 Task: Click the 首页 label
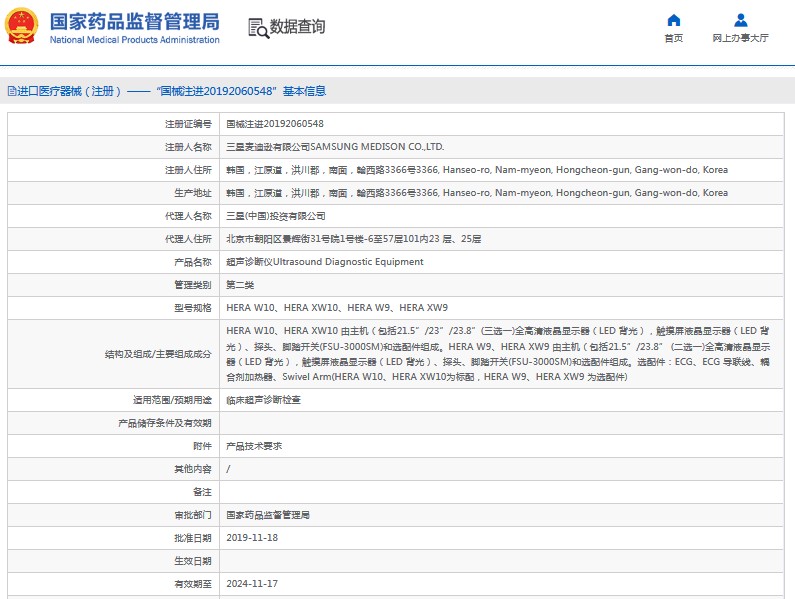[673, 38]
